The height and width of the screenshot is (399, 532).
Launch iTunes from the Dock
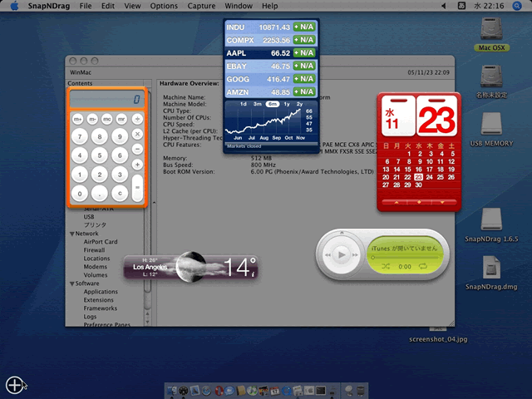[253, 391]
